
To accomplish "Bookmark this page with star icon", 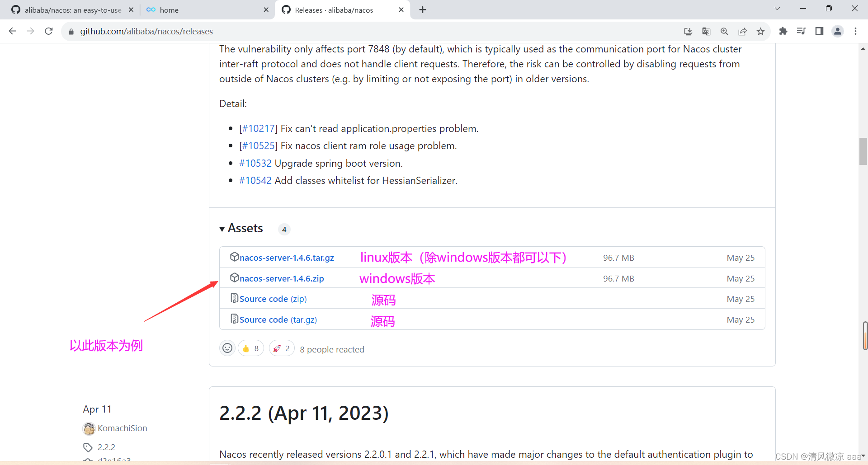I will pyautogui.click(x=760, y=31).
